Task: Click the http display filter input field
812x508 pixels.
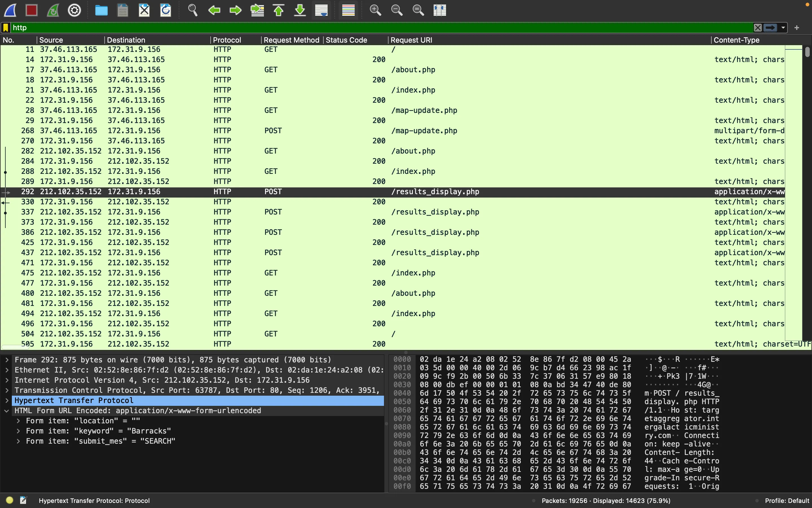Action: pos(381,28)
